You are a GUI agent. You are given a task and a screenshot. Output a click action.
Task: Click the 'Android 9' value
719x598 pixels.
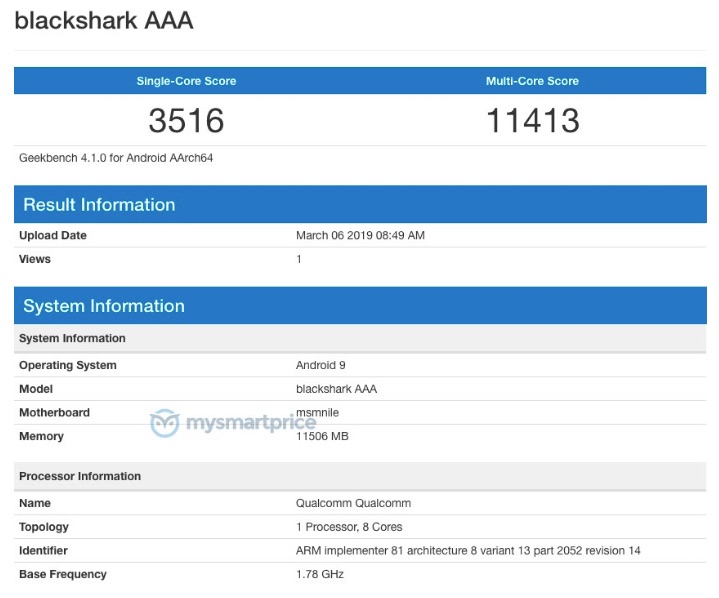click(x=321, y=365)
